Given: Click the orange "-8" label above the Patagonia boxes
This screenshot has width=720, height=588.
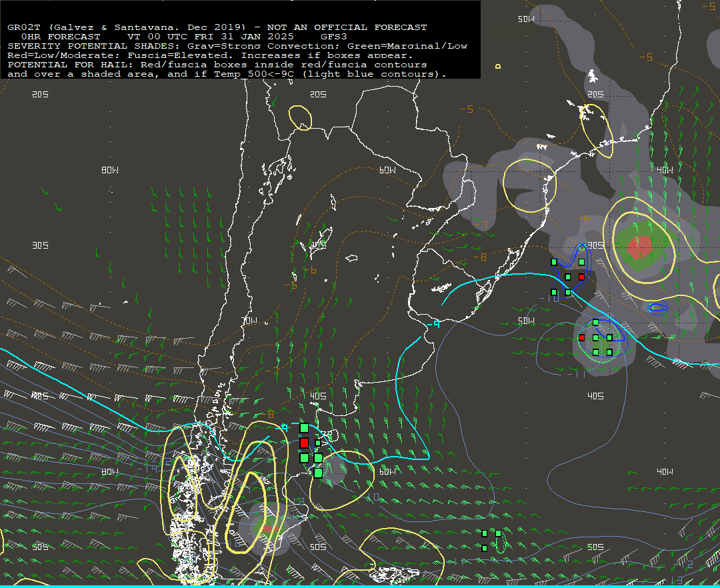Looking at the screenshot, I should click(x=268, y=415).
